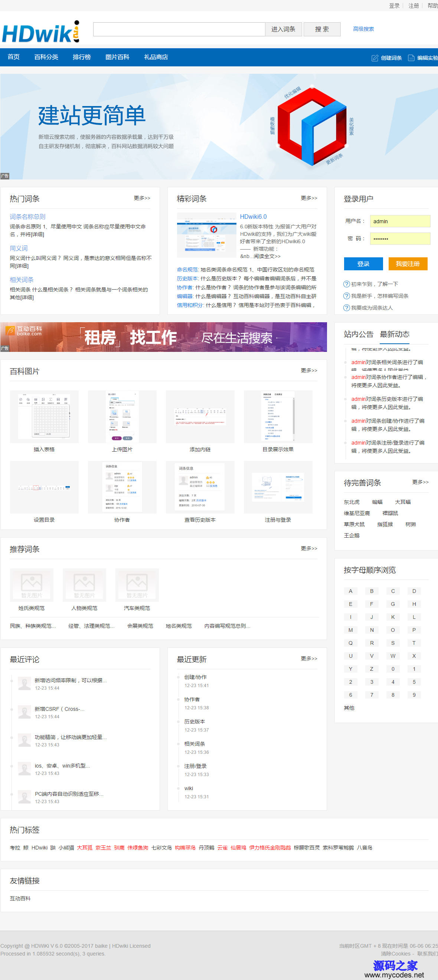Screen dimensions: 438x980
Task: Open the 词条名称总则 hot entry
Action: (27, 217)
